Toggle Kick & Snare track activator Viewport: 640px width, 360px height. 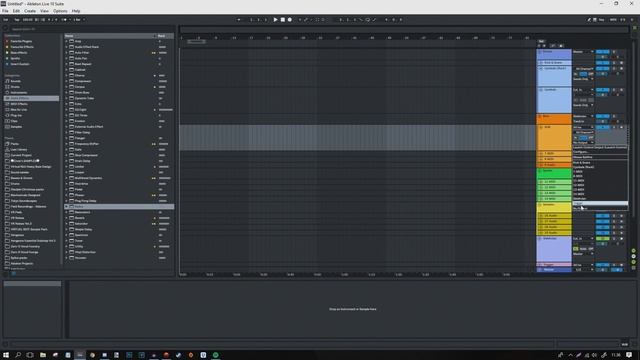coord(602,63)
